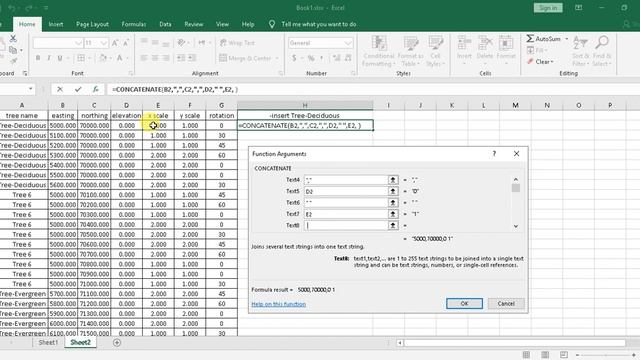Open the font name dropdown

(78, 43)
